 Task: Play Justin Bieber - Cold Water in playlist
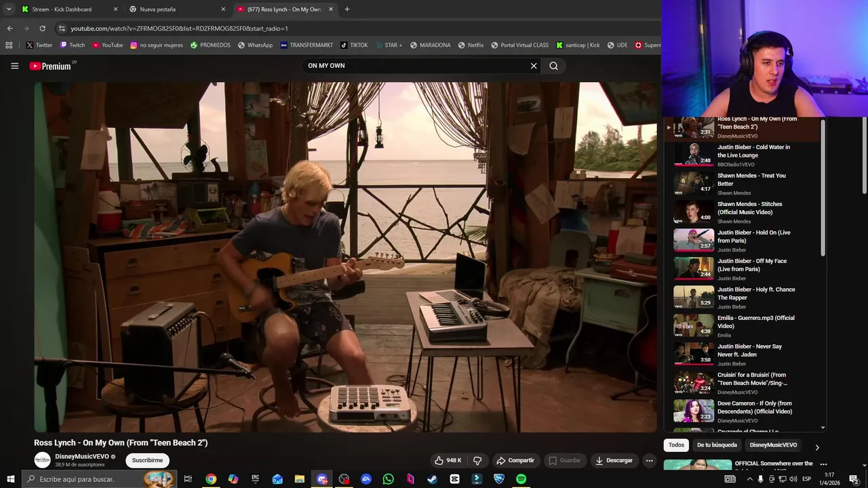coord(743,155)
